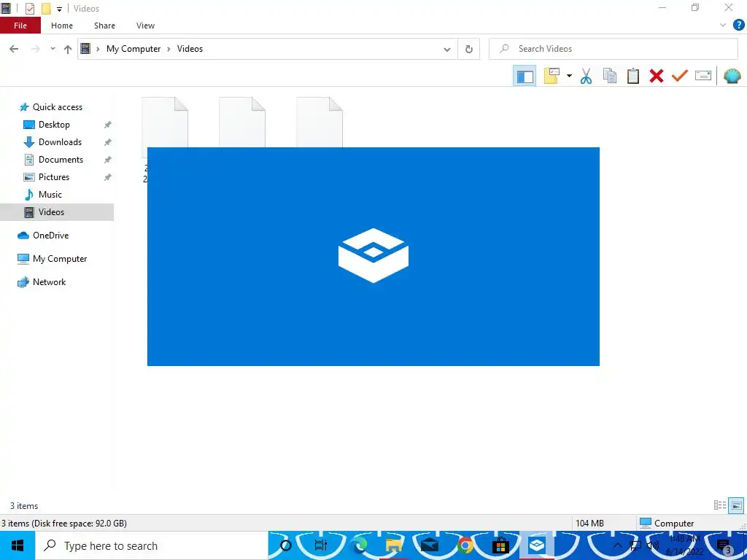Open Pictures in the navigation pane

click(53, 177)
